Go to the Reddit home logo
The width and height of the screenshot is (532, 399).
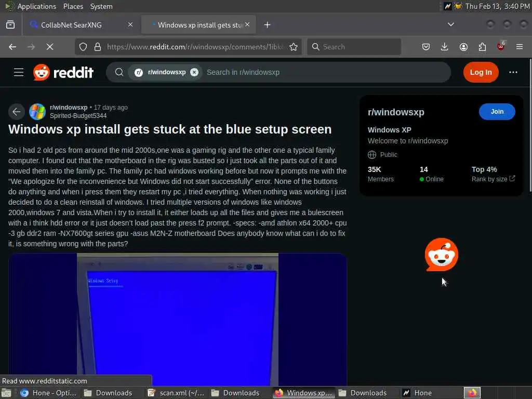(x=63, y=72)
